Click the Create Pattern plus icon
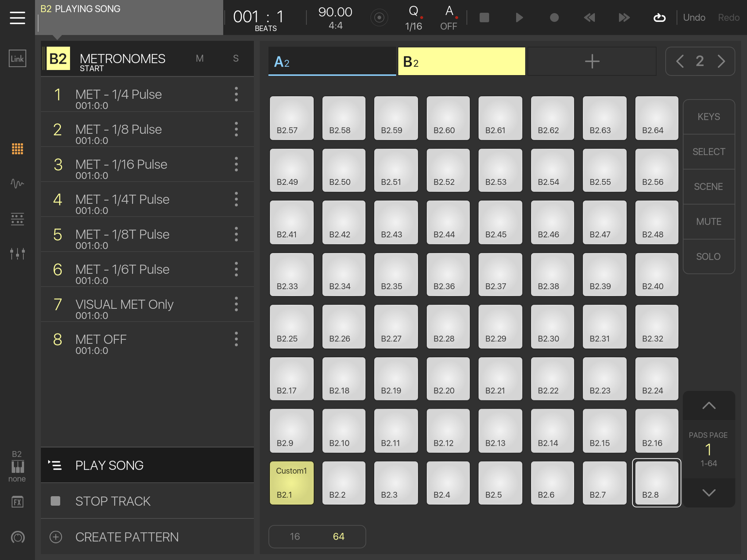Screen dimensions: 747x560 coord(55,537)
